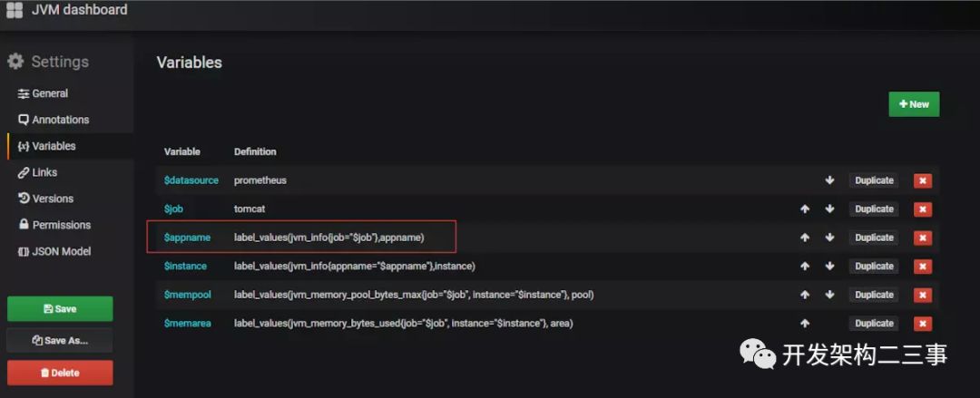Open the Annotations settings section

pyautogui.click(x=54, y=120)
